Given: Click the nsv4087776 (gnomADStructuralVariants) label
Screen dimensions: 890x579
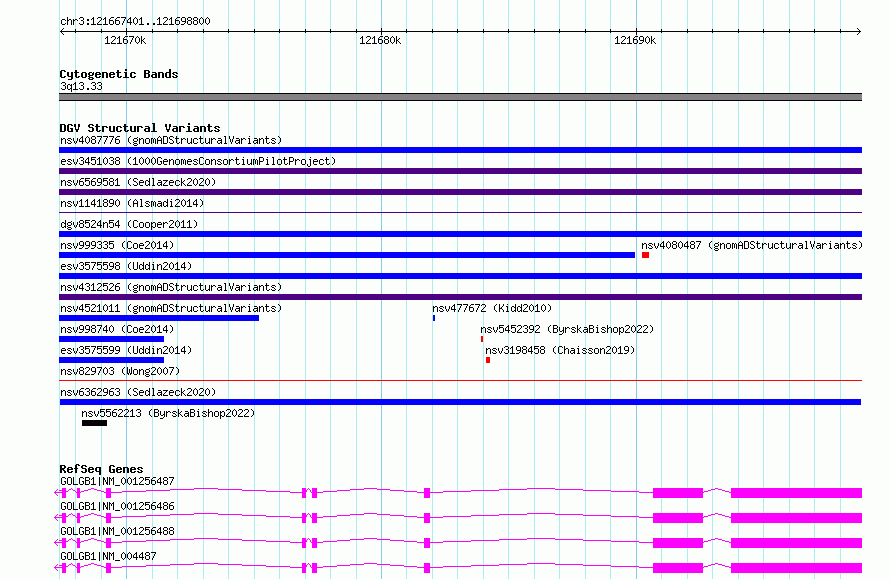Looking at the screenshot, I should click(171, 140).
